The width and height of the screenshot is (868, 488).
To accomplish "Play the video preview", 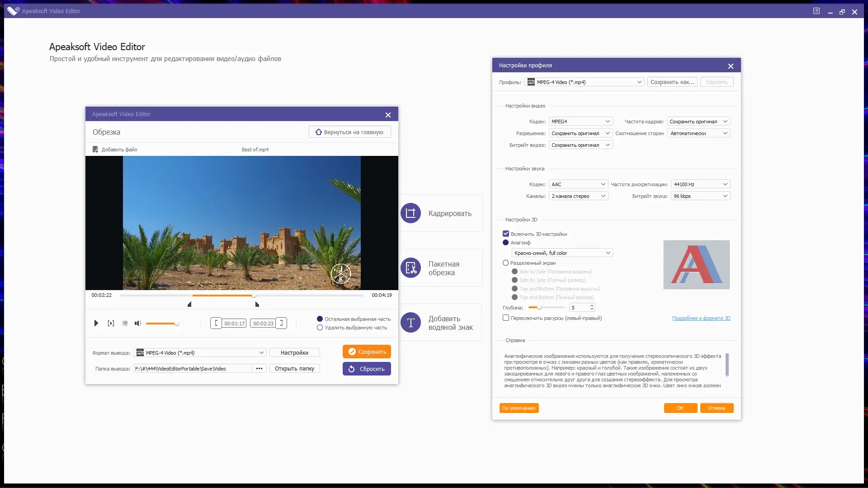I will (96, 323).
